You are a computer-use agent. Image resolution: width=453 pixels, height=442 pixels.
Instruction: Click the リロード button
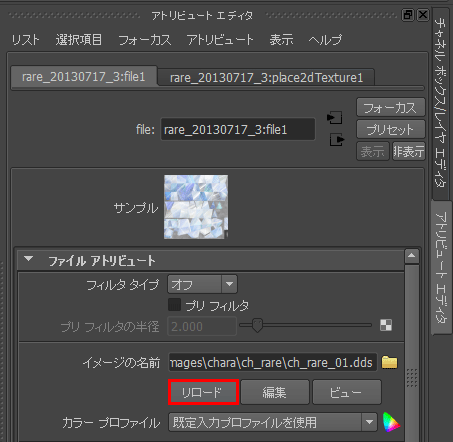(203, 392)
